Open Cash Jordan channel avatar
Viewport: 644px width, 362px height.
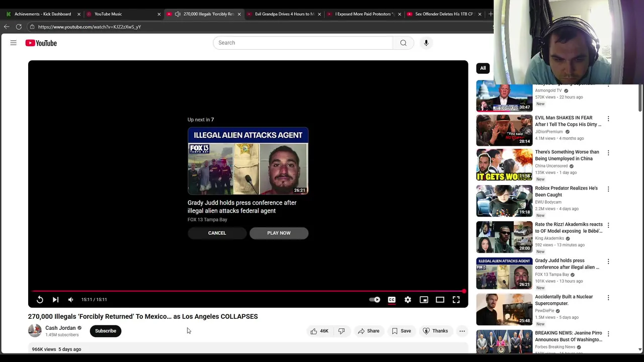pyautogui.click(x=35, y=330)
